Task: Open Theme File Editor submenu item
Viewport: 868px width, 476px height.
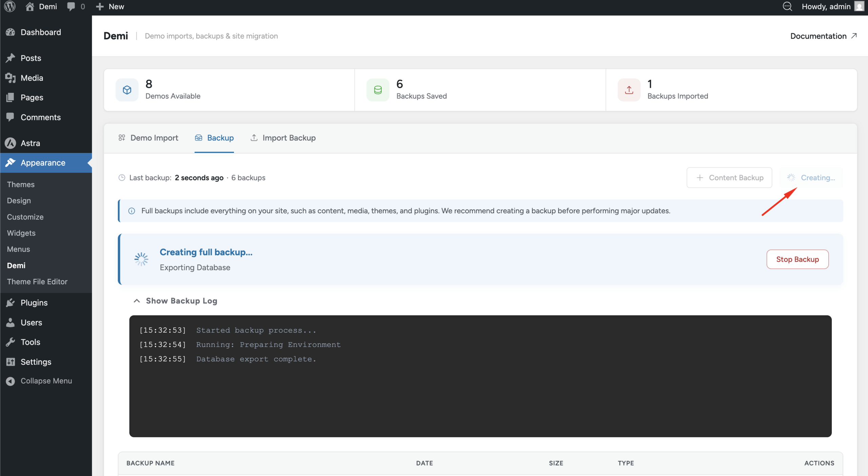Action: [x=37, y=281]
